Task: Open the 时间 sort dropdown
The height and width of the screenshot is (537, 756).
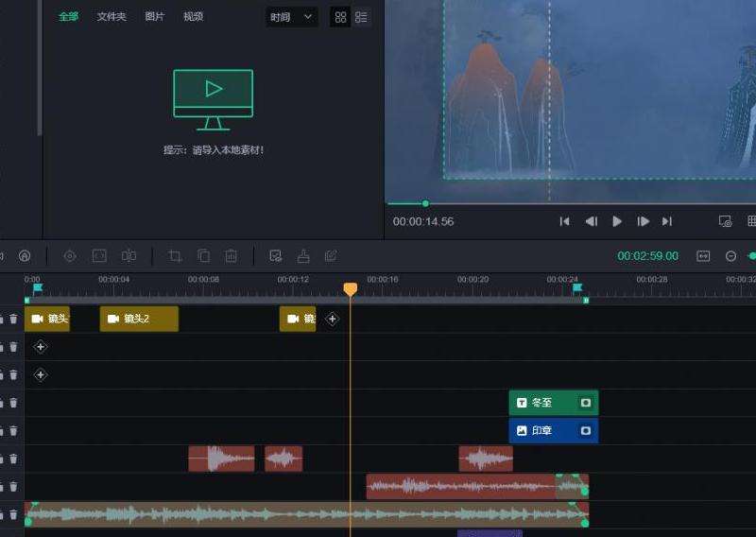Action: click(x=291, y=17)
